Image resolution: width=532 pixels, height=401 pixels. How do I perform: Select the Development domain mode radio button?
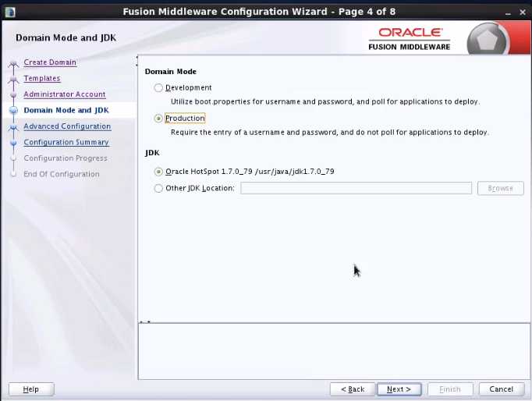click(x=158, y=88)
